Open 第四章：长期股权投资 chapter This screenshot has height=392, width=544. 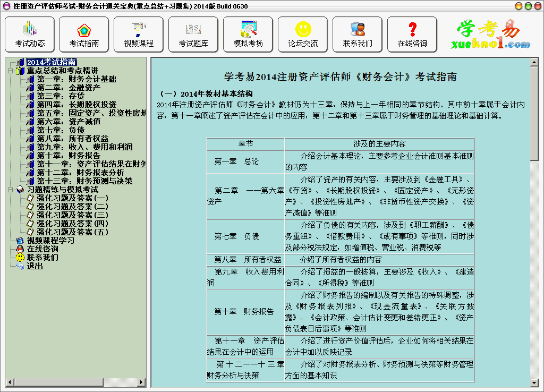[76, 105]
